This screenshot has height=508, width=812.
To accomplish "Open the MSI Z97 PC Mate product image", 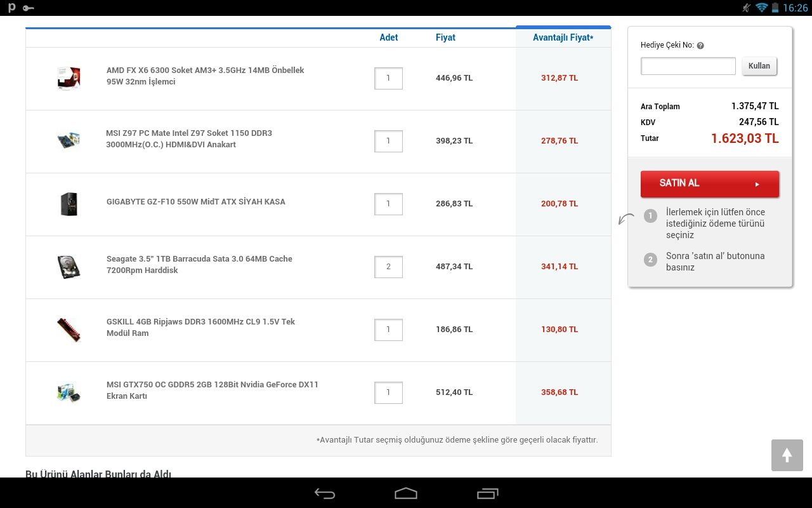I will [x=69, y=141].
